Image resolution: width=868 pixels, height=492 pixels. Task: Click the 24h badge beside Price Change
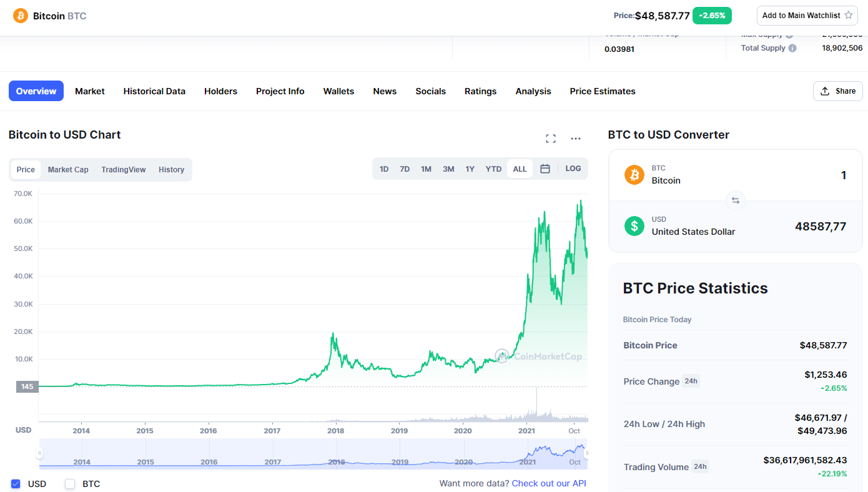(x=691, y=381)
